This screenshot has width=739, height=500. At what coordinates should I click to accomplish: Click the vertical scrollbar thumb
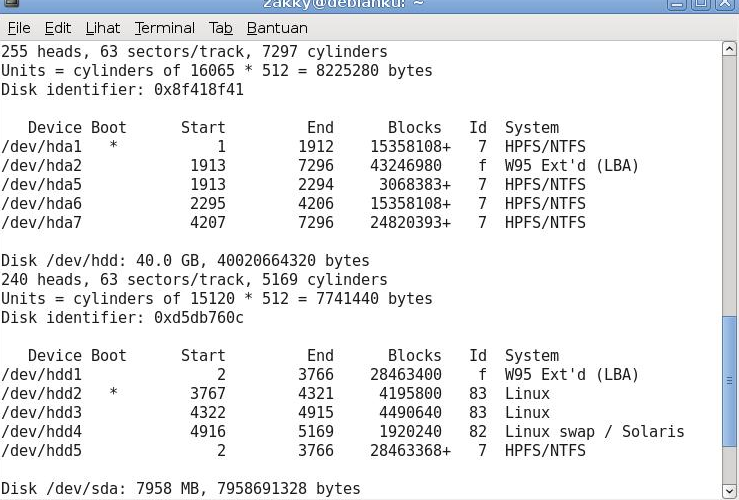point(729,380)
